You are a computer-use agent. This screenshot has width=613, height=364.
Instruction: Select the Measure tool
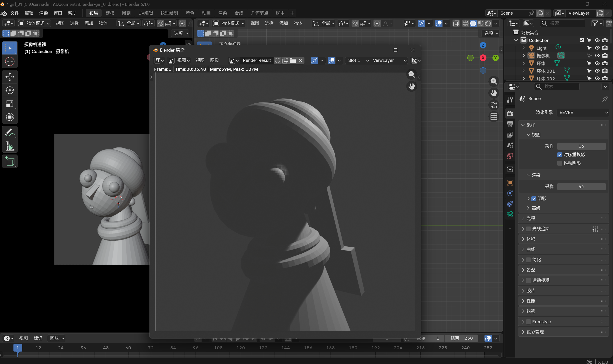pos(10,146)
